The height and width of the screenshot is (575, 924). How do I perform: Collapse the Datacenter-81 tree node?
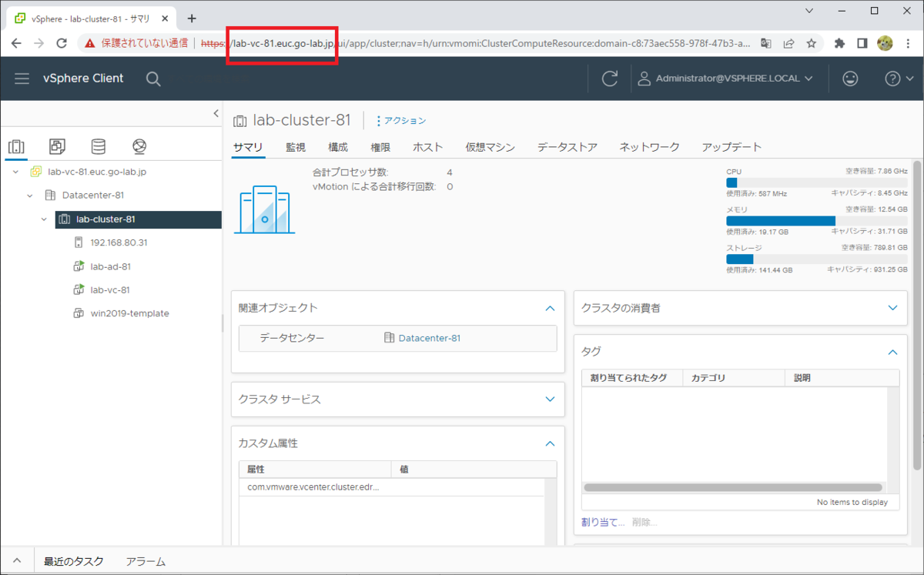click(30, 196)
